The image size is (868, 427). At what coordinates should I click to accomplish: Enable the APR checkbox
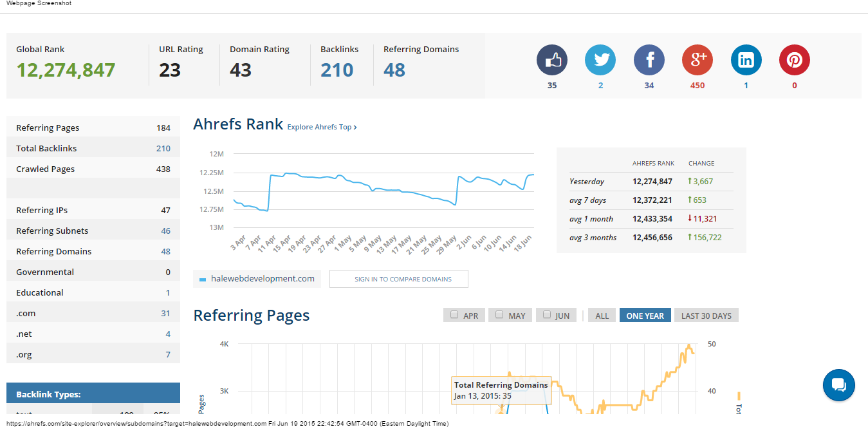click(x=454, y=315)
